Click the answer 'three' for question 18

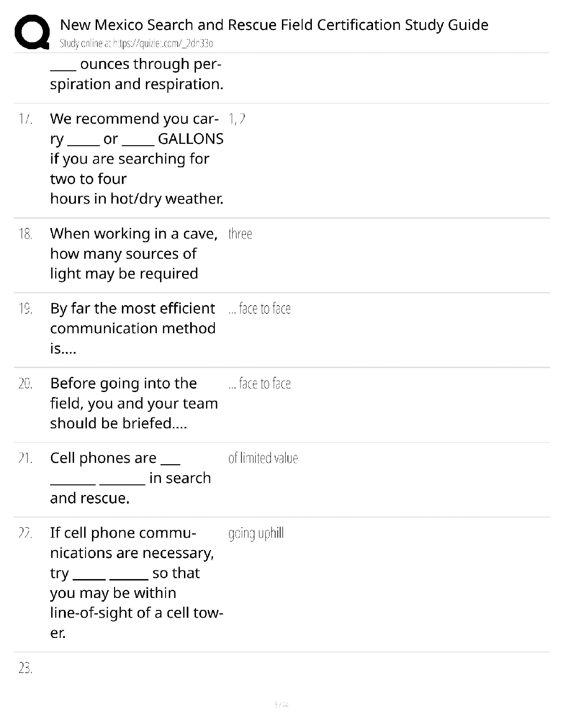(x=240, y=233)
